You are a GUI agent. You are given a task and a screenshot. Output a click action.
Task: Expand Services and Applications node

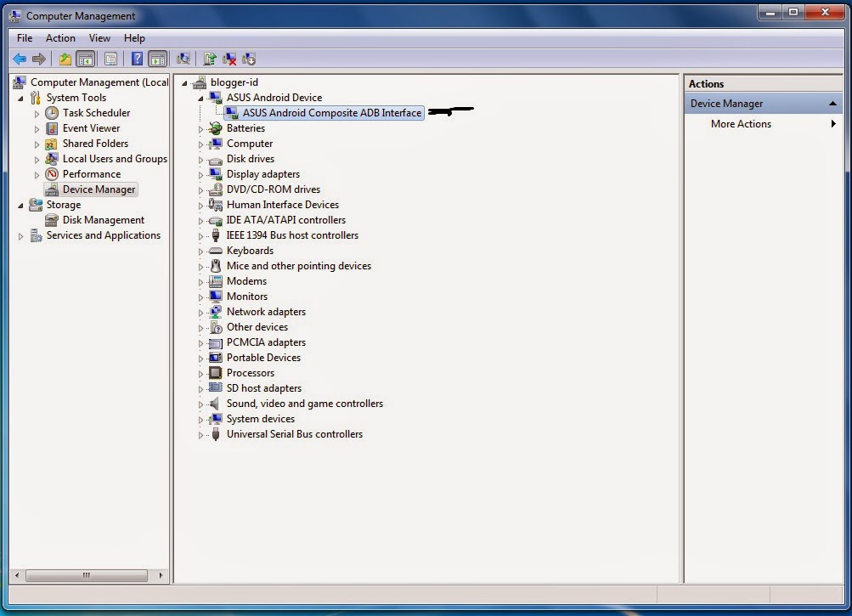coord(20,236)
